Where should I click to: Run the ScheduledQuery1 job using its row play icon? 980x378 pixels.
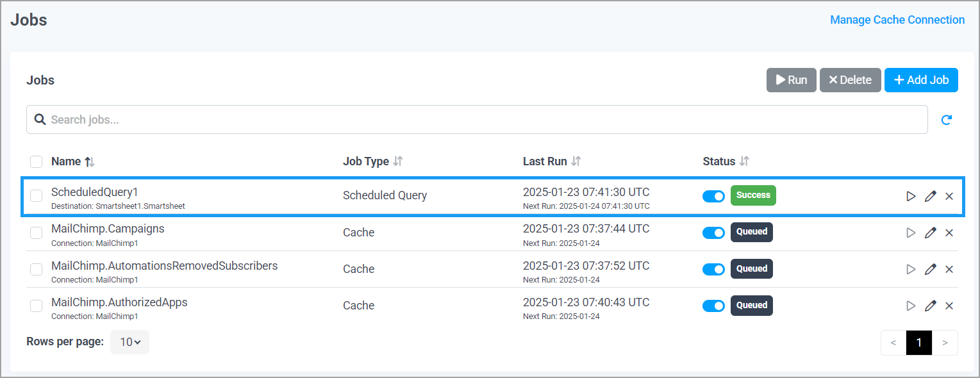click(x=911, y=195)
